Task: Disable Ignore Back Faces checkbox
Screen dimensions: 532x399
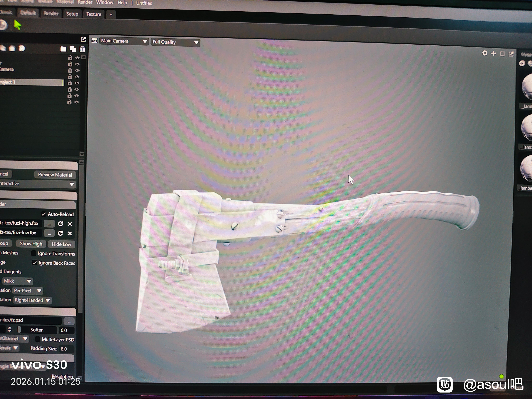Action: pyautogui.click(x=34, y=263)
